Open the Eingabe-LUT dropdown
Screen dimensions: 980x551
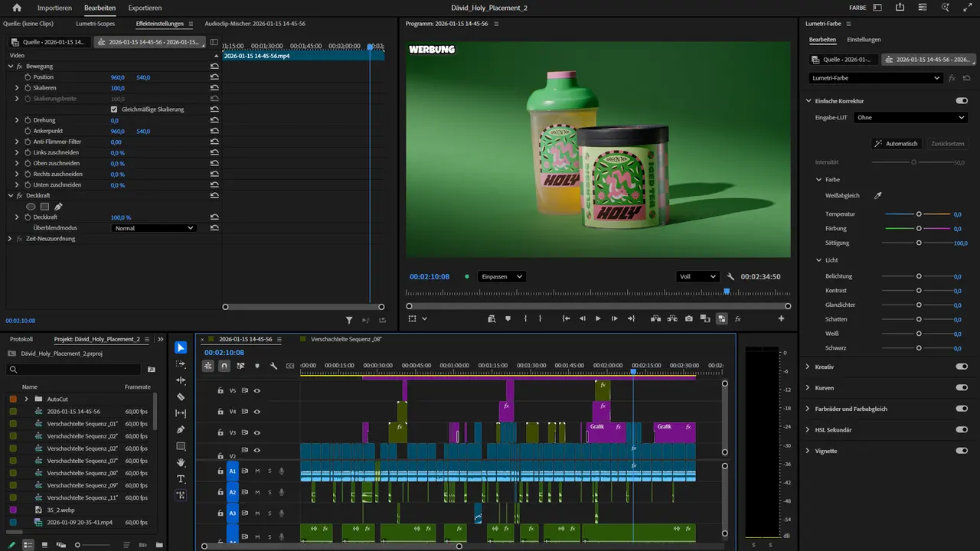click(x=910, y=117)
